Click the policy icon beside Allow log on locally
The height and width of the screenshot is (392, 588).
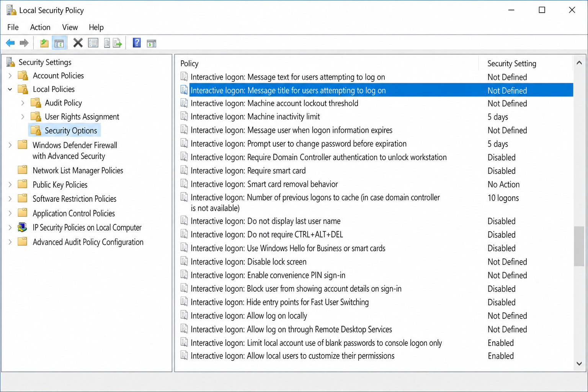(x=184, y=315)
